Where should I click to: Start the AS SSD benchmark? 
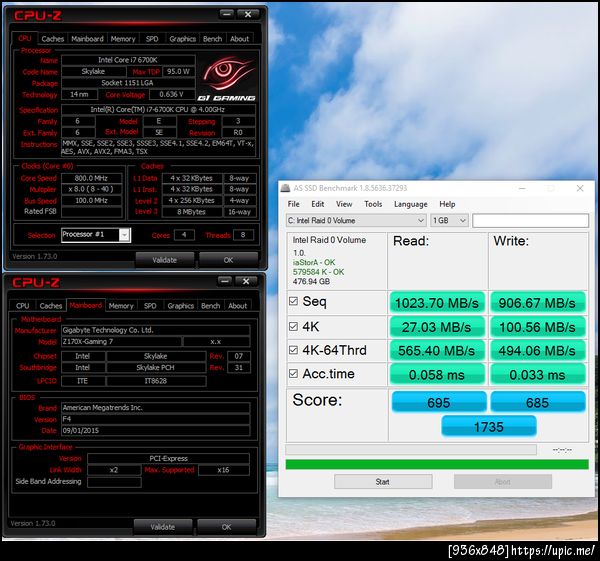(383, 482)
